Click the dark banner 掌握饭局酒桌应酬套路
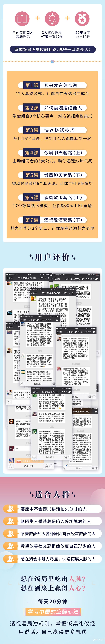 (52, 49)
